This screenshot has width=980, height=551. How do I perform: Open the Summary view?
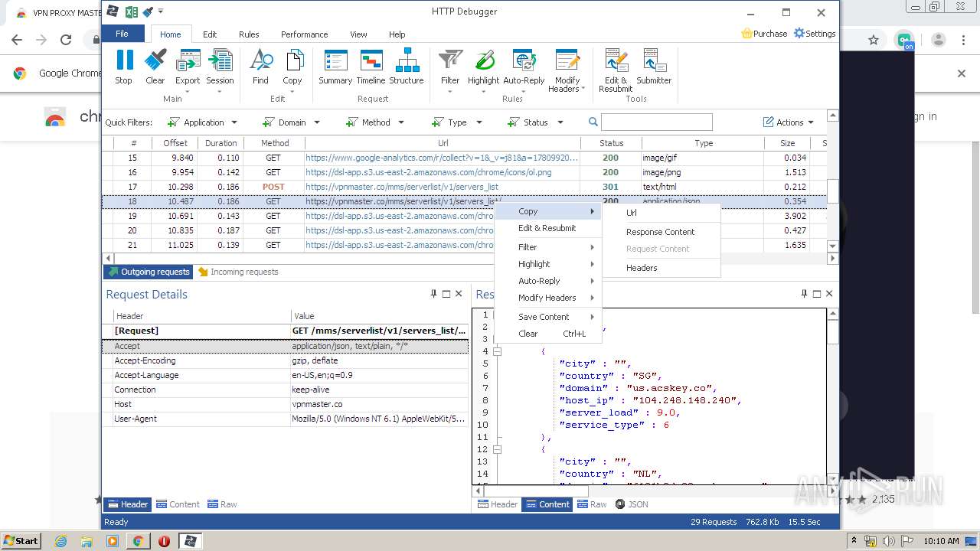point(335,67)
